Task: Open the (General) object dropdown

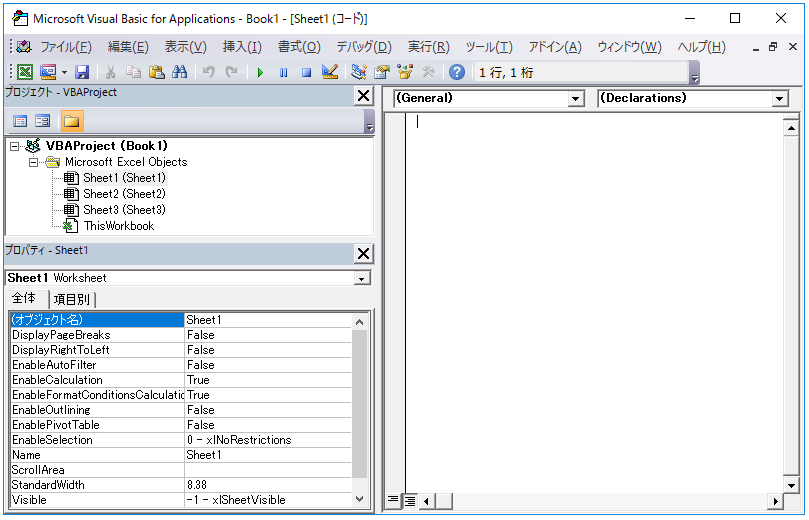Action: 575,99
